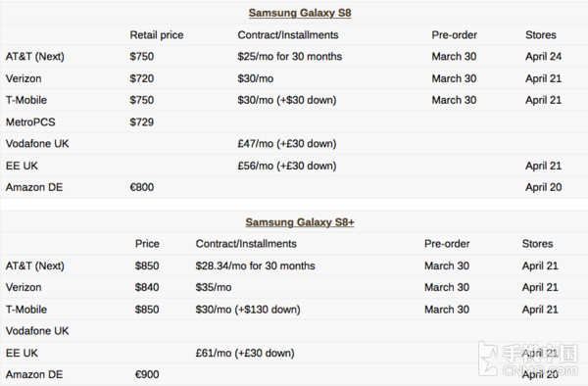Select the Pre-order header in S8 table

click(454, 35)
